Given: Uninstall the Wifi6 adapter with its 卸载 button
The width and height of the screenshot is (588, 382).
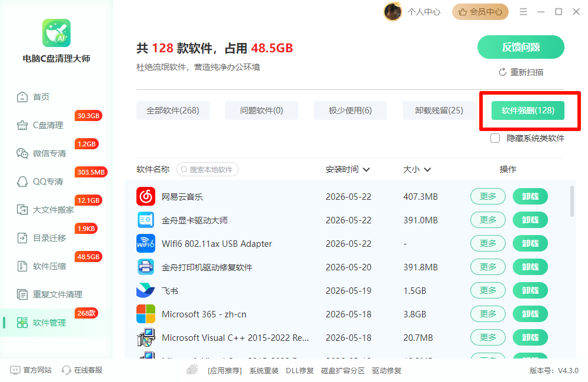Looking at the screenshot, I should (530, 244).
